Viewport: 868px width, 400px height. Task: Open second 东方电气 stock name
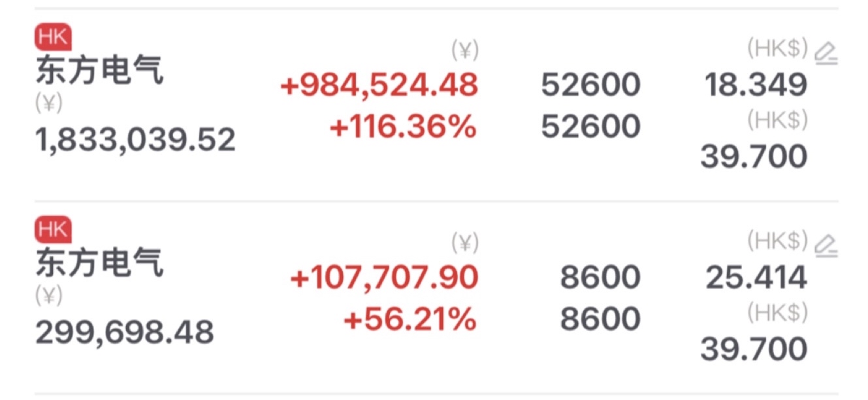(99, 263)
